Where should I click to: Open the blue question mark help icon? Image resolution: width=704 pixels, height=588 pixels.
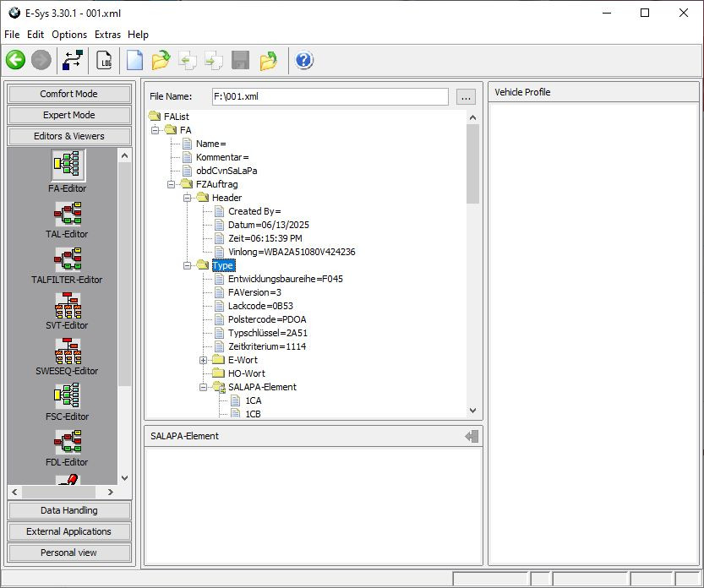tap(304, 60)
